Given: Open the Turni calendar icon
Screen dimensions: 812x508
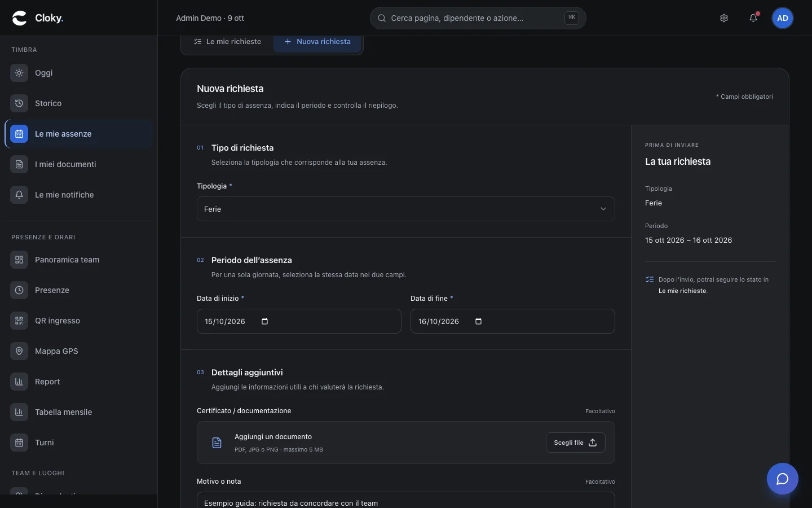Looking at the screenshot, I should (19, 443).
